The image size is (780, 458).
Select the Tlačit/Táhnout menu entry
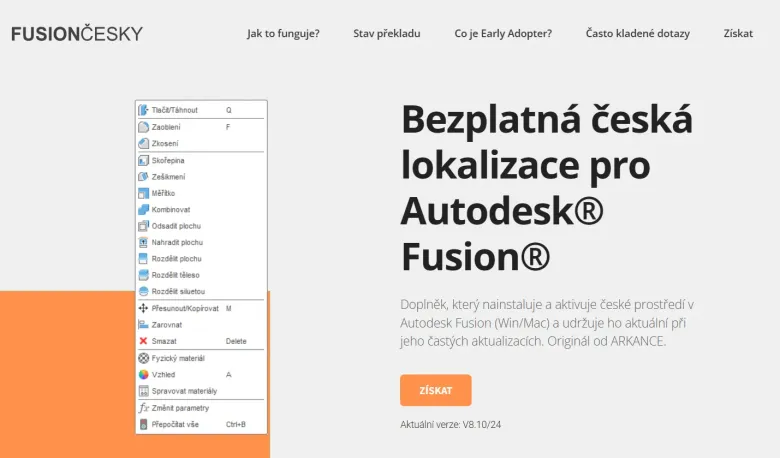(201, 110)
